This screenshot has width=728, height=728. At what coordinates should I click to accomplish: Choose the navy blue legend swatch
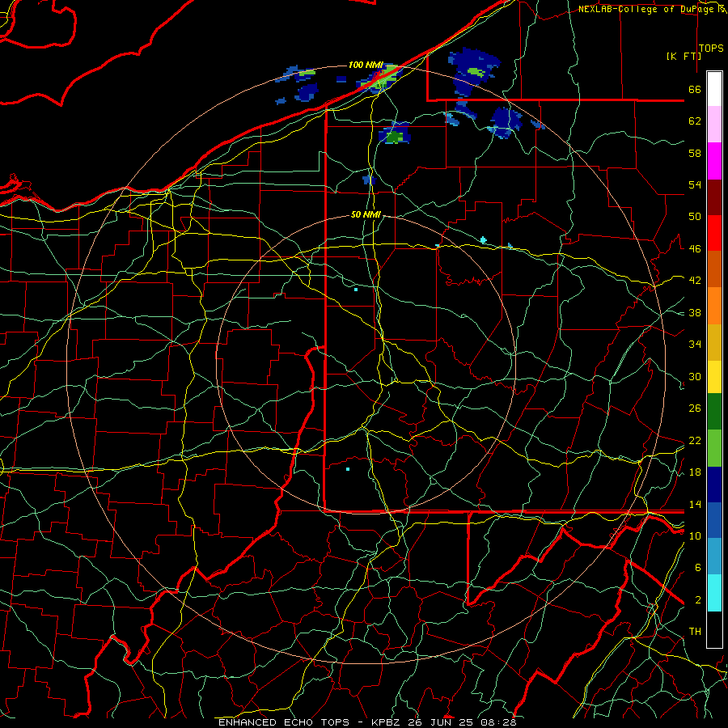[714, 485]
